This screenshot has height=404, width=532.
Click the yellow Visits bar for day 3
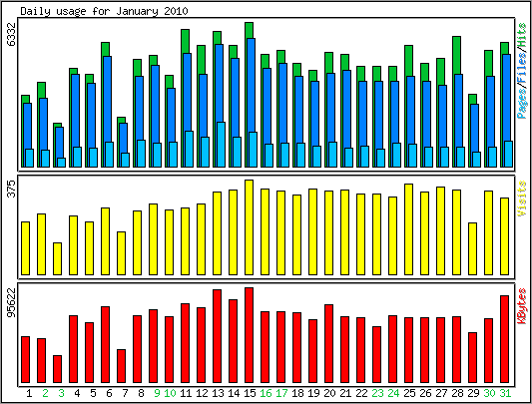[x=57, y=258]
